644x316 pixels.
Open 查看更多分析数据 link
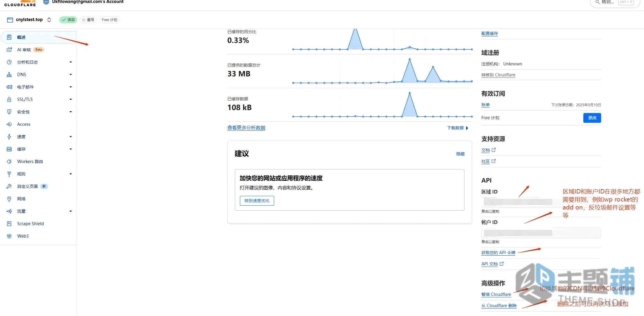coord(246,128)
